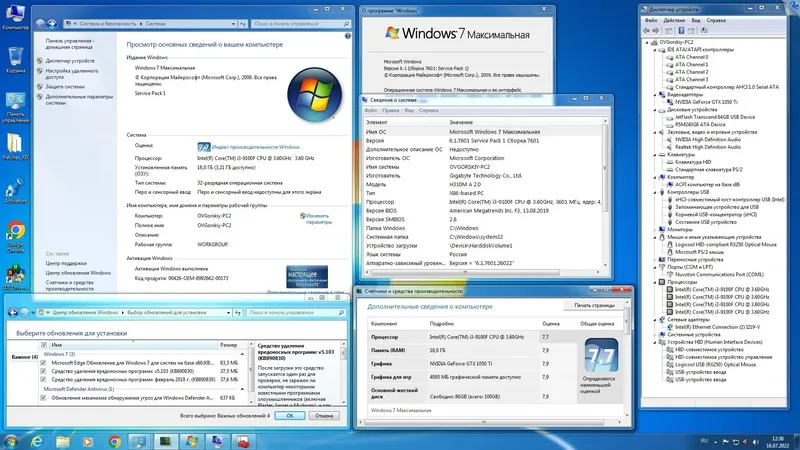This screenshot has height=450, width=800.
Task: Open the Правка menu in System Information
Action: 390,110
